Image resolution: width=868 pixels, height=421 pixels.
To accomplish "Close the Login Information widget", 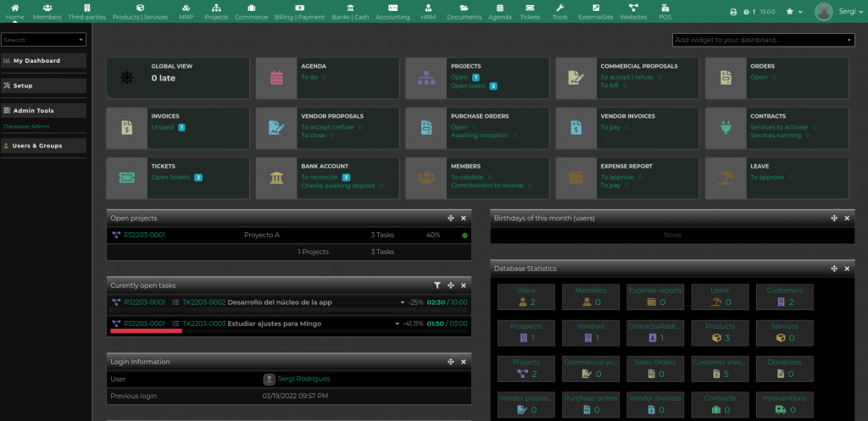I will (464, 362).
